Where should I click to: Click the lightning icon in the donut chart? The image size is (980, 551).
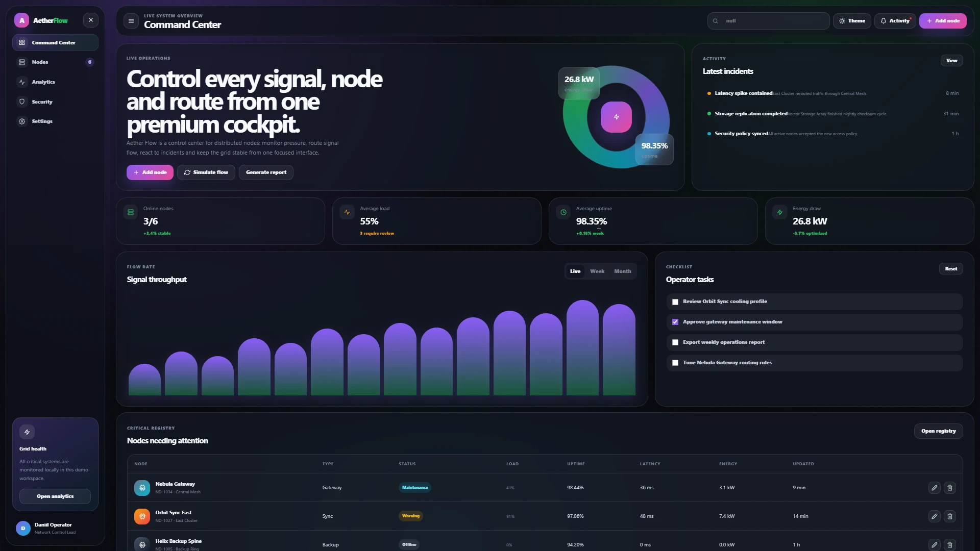pyautogui.click(x=616, y=117)
